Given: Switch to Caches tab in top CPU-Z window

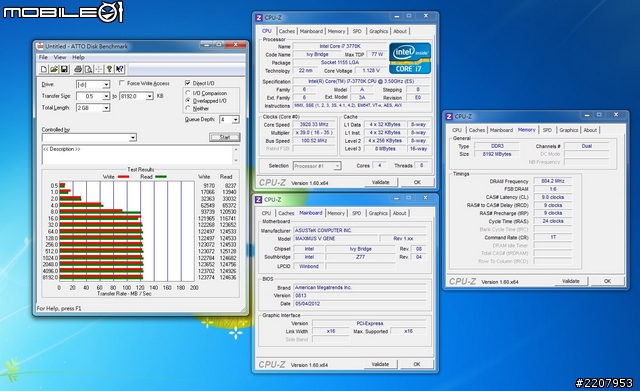Looking at the screenshot, I should click(287, 31).
